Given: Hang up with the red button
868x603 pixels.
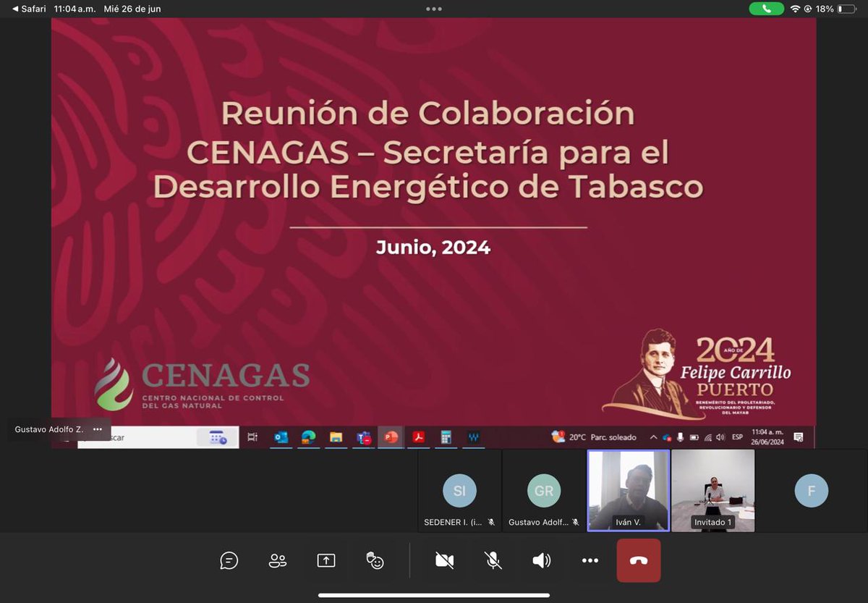Looking at the screenshot, I should (639, 560).
